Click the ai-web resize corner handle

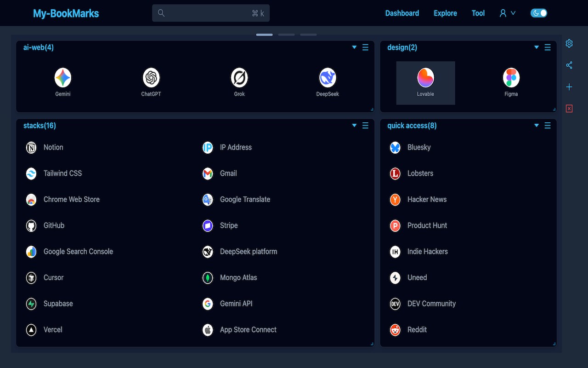(372, 109)
